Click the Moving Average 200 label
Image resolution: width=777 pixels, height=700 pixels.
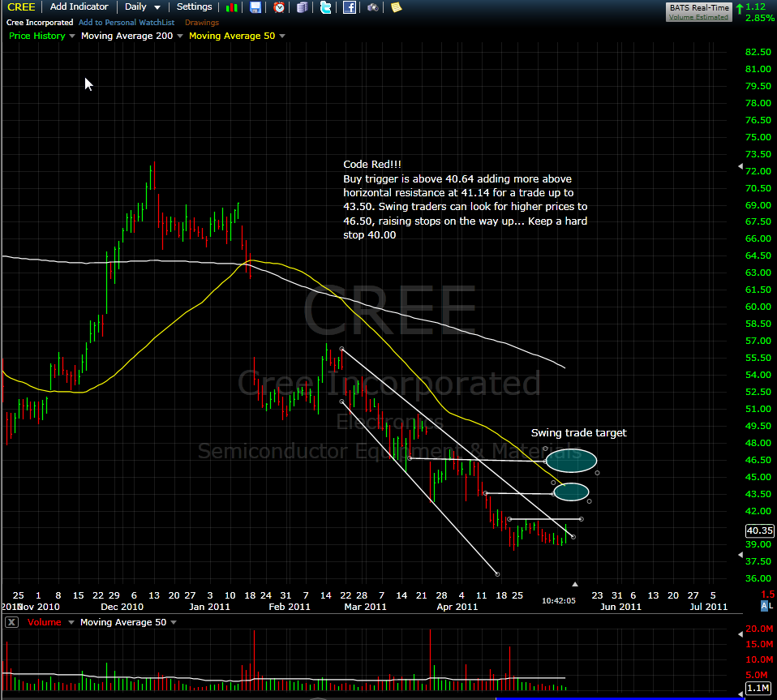(x=127, y=36)
